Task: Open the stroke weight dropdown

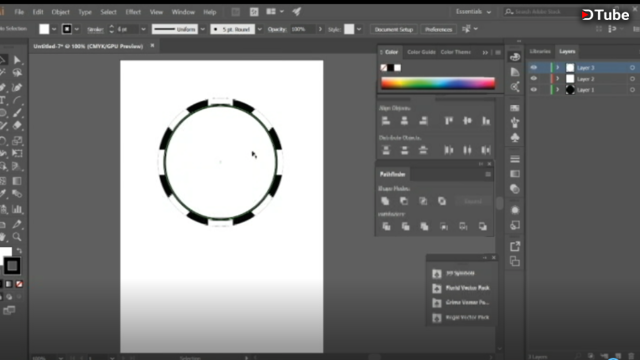Action: pyautogui.click(x=143, y=29)
